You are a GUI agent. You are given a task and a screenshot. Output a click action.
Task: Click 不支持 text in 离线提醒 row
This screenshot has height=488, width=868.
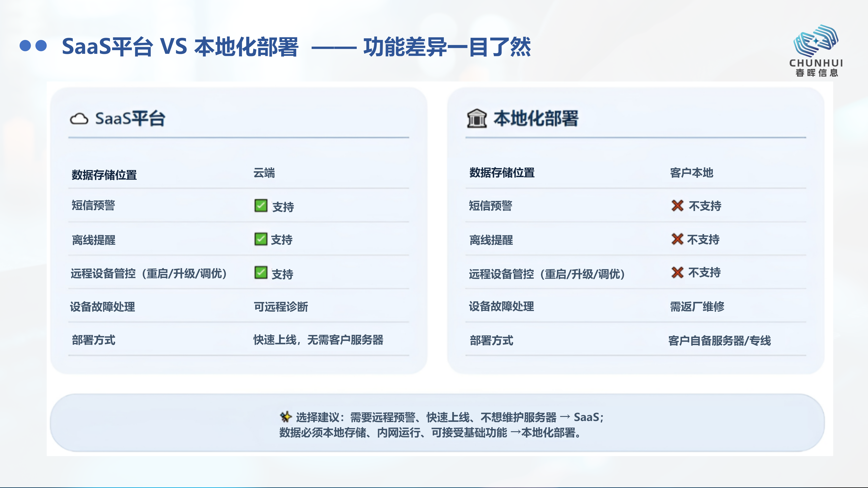point(703,239)
